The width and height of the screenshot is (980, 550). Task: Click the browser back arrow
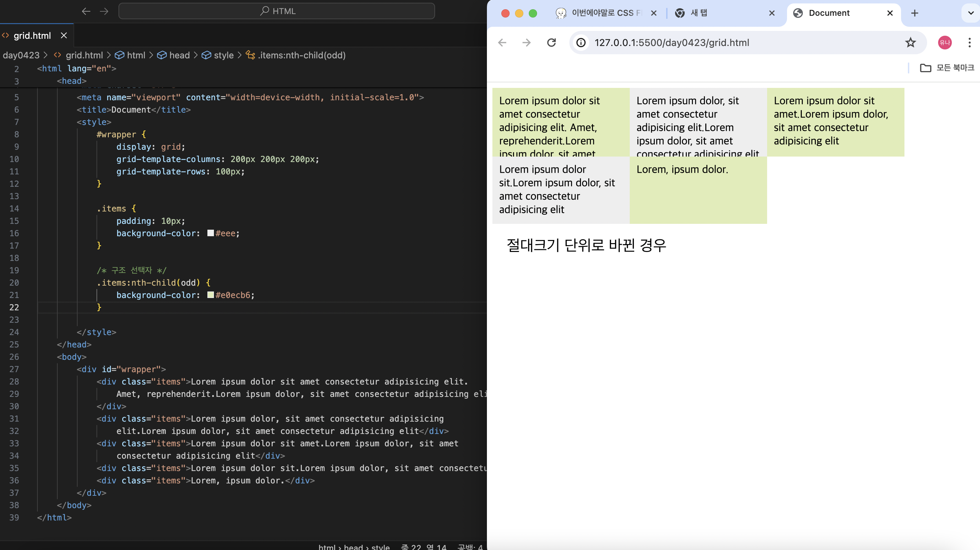coord(502,43)
